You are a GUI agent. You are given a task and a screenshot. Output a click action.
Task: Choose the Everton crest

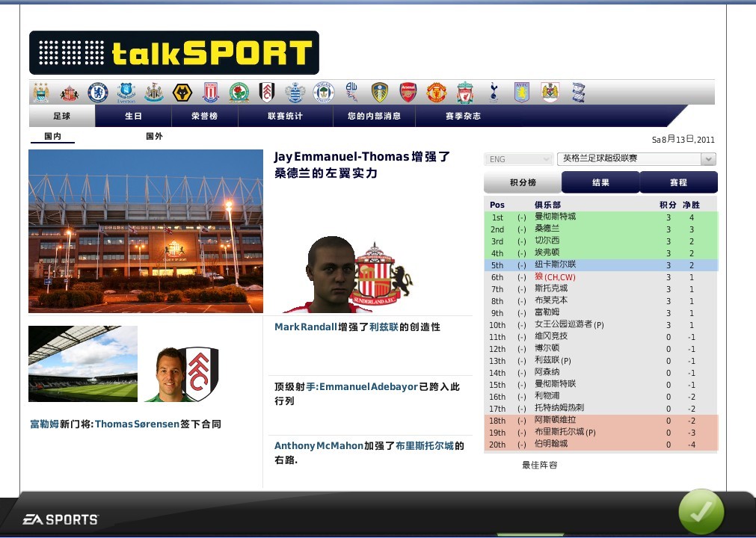tap(126, 93)
